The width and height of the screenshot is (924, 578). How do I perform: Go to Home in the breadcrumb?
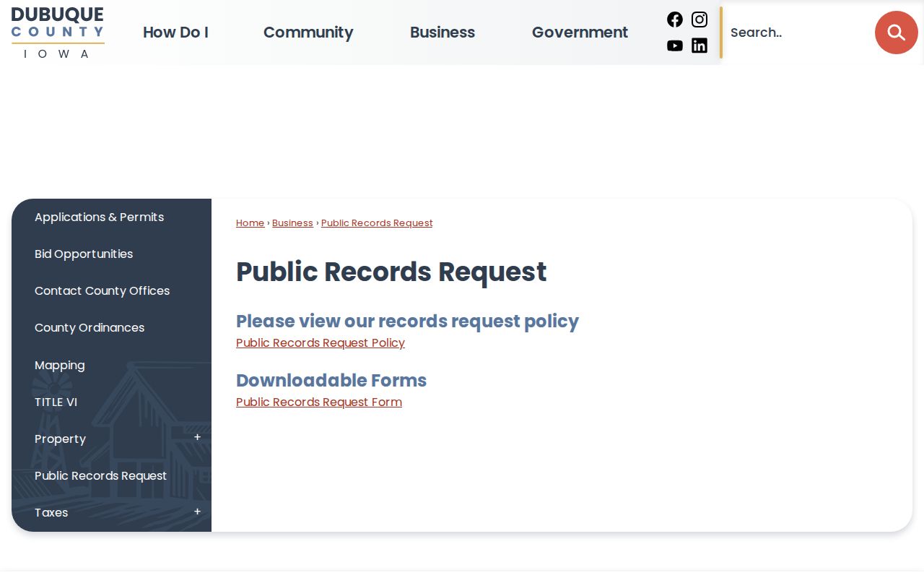point(250,223)
